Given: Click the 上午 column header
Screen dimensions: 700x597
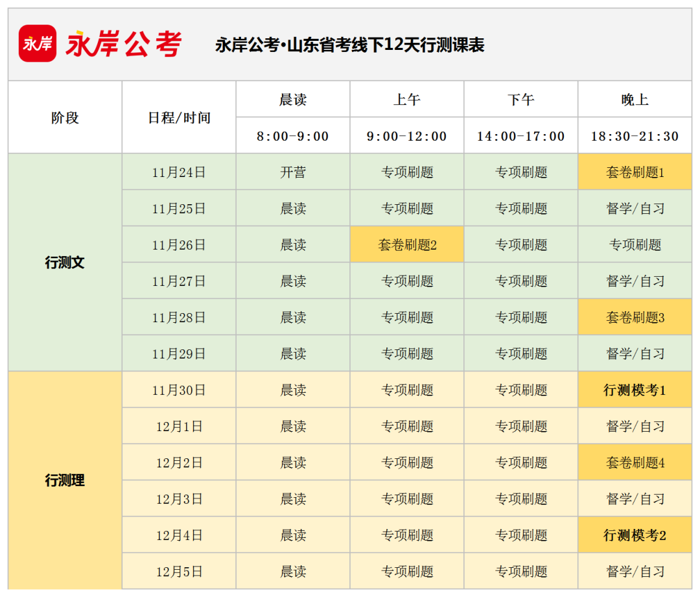Looking at the screenshot, I should [406, 99].
